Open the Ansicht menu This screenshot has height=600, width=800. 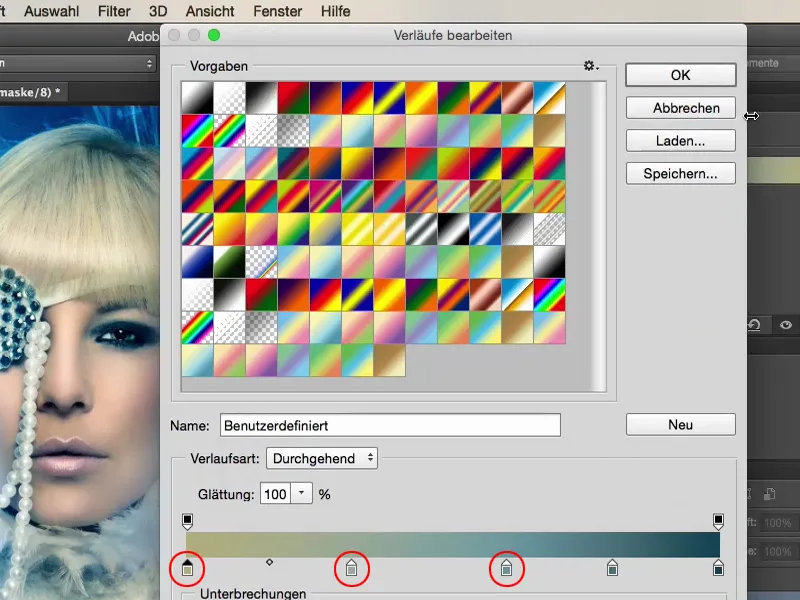(x=210, y=11)
